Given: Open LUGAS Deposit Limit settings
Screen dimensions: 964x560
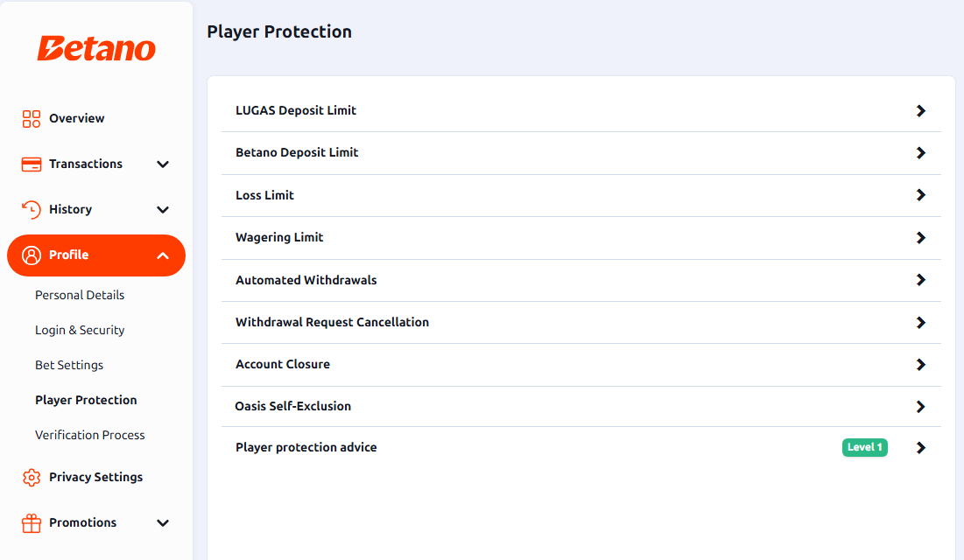Looking at the screenshot, I should (581, 110).
